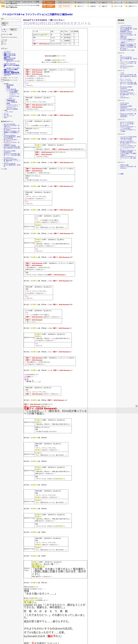Image resolution: width=138 pixels, height=644 pixels.
Task: Click ここを編集 below update history
Action: 120,174
